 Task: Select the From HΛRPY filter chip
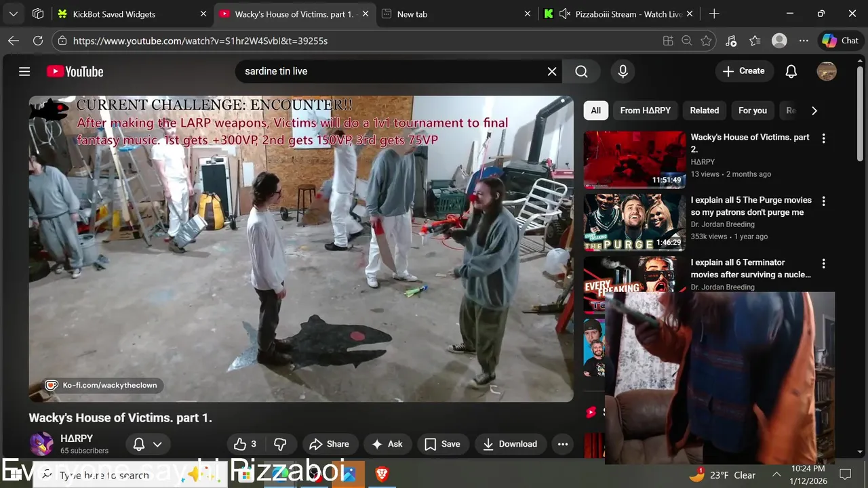coord(645,110)
